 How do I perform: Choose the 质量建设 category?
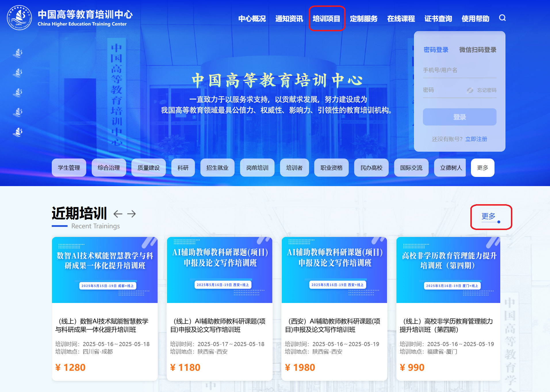pyautogui.click(x=149, y=168)
